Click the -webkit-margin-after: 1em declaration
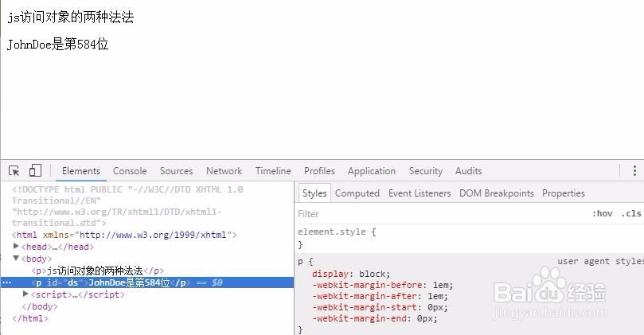This screenshot has width=644, height=335. (380, 296)
